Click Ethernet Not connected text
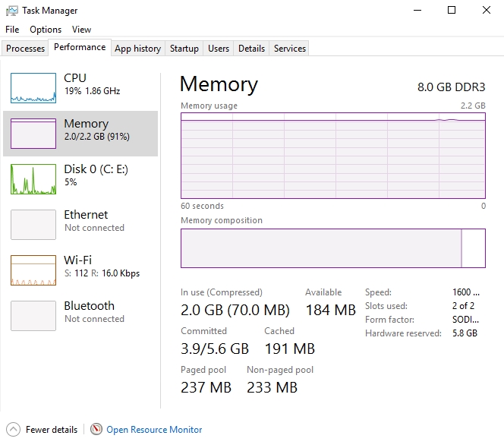The height and width of the screenshot is (448, 504). (94, 228)
